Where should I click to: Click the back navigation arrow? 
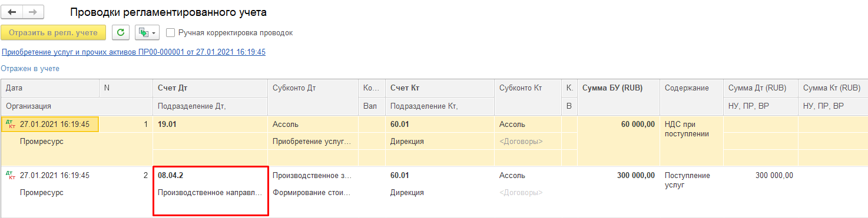click(x=12, y=12)
